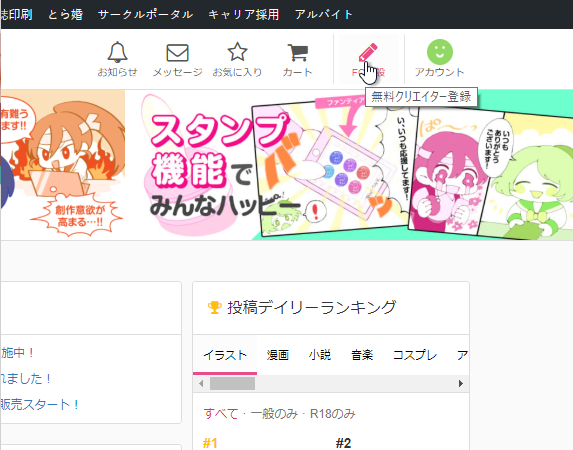The height and width of the screenshot is (450, 573).
Task: Select the 漫画 ranking tab
Action: click(x=278, y=355)
